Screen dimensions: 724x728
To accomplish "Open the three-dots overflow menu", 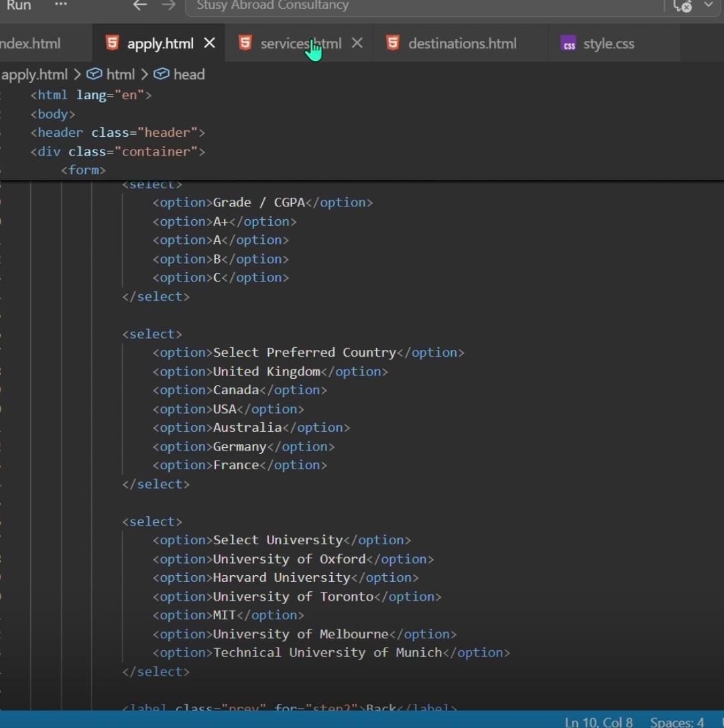I will click(x=61, y=5).
